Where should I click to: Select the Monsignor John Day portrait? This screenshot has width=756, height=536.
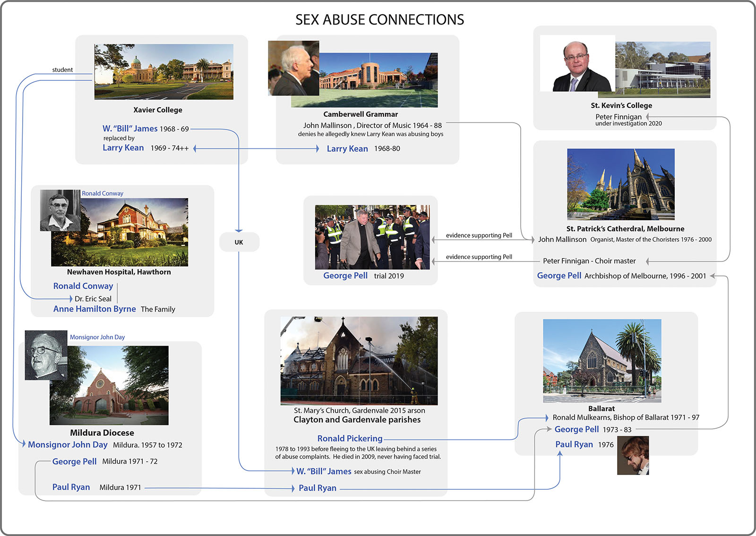pos(46,355)
